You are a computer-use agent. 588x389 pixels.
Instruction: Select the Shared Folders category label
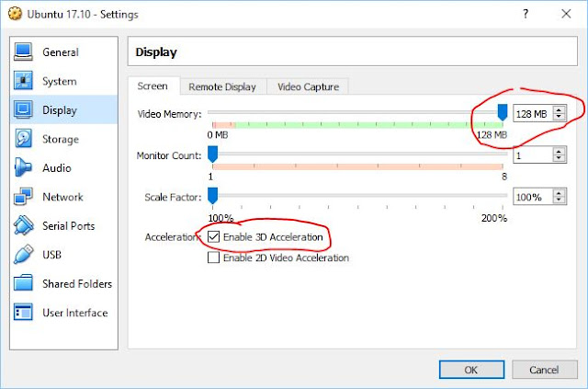tap(77, 283)
